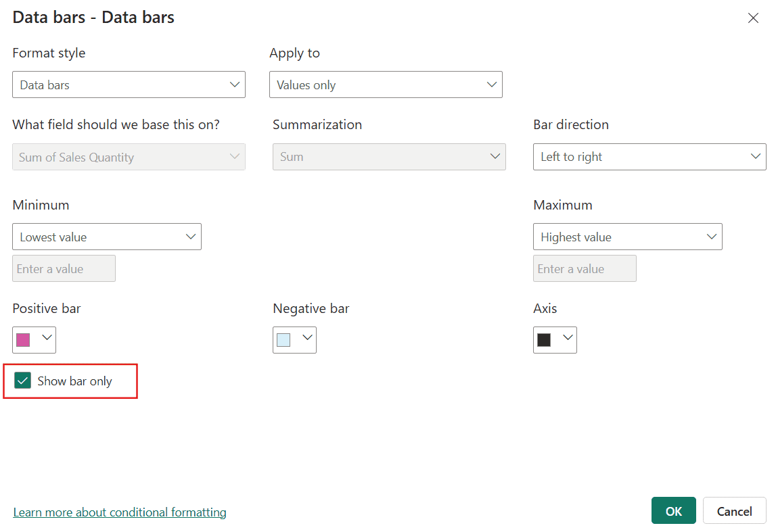Viewport: 776px width, 532px height.
Task: Uncheck the Show bar only checkbox
Action: 23,381
